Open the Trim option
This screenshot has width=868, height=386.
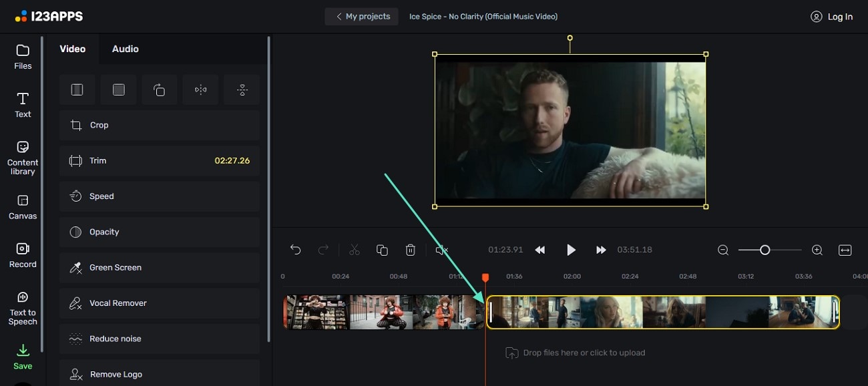tap(160, 161)
